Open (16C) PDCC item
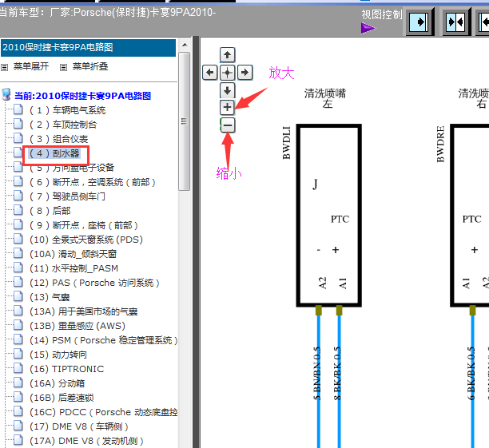This screenshot has height=448, width=489. coord(103,412)
